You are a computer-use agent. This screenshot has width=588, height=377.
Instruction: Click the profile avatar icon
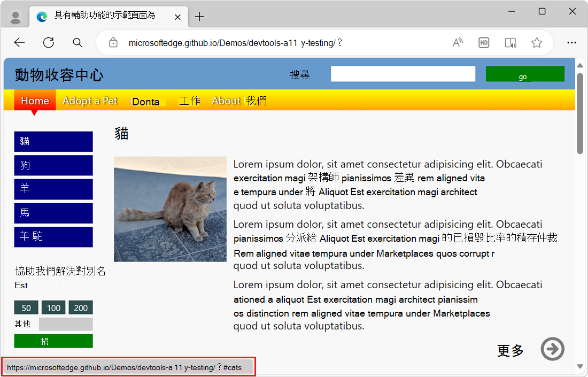(x=15, y=17)
